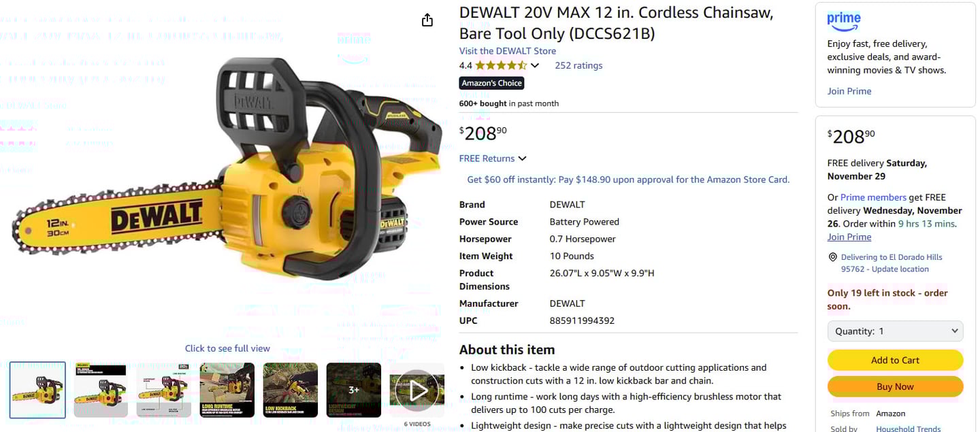Play the product video thumbnail
The image size is (980, 432).
[x=416, y=391]
